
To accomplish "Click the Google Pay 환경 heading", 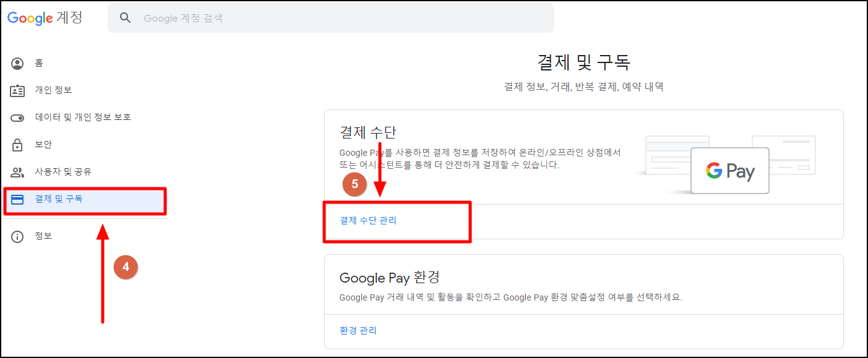I will click(389, 276).
